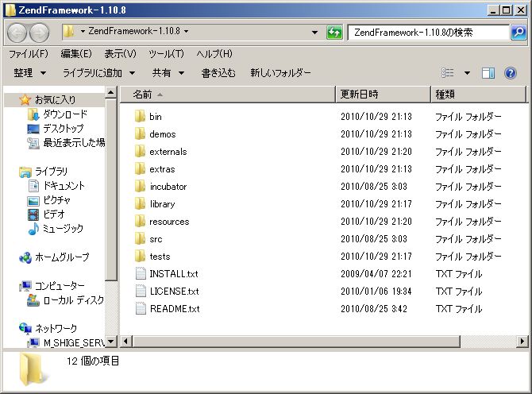
Task: Open the 表示(V) menu
Action: 120,54
